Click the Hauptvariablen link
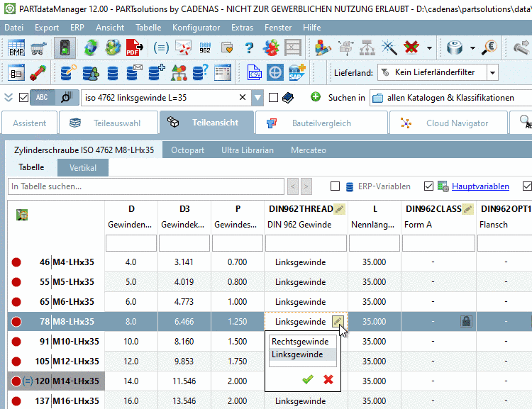This screenshot has height=409, width=532. (480, 186)
